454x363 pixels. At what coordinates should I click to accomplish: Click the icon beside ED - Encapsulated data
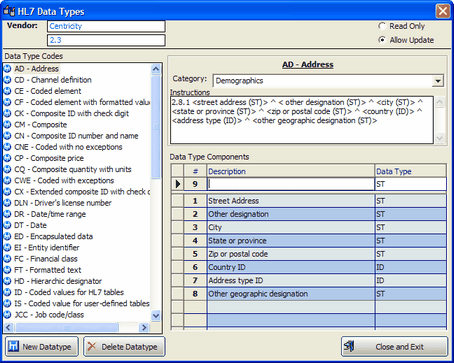[7, 236]
